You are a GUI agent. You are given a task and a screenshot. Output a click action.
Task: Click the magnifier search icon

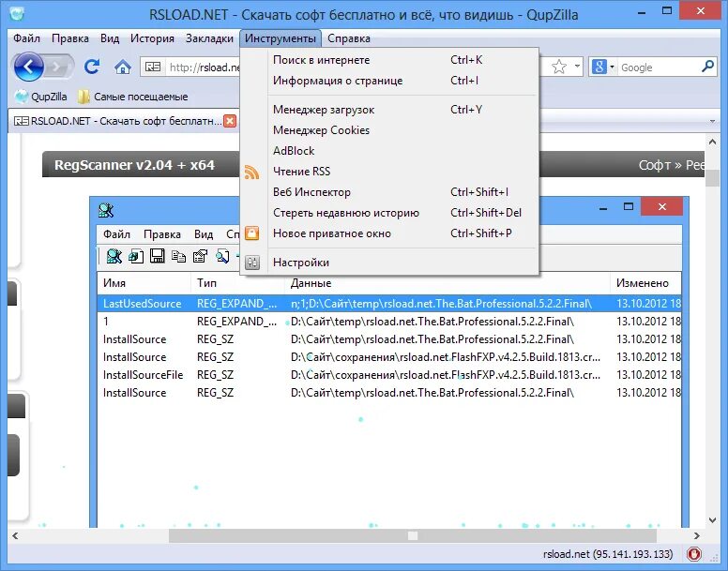[x=707, y=68]
